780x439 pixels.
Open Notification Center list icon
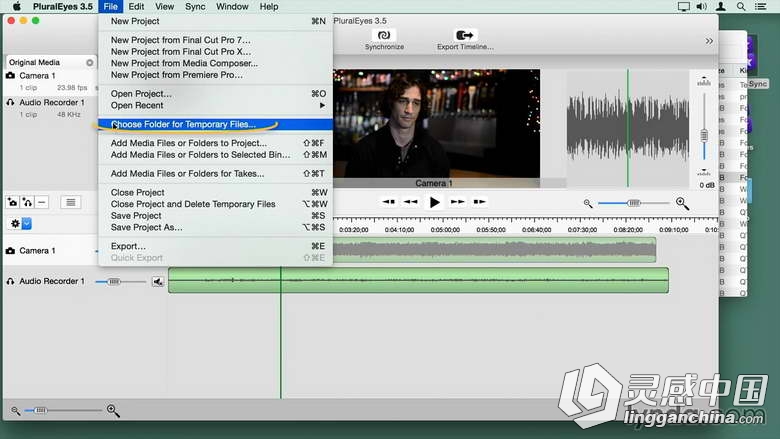click(761, 6)
